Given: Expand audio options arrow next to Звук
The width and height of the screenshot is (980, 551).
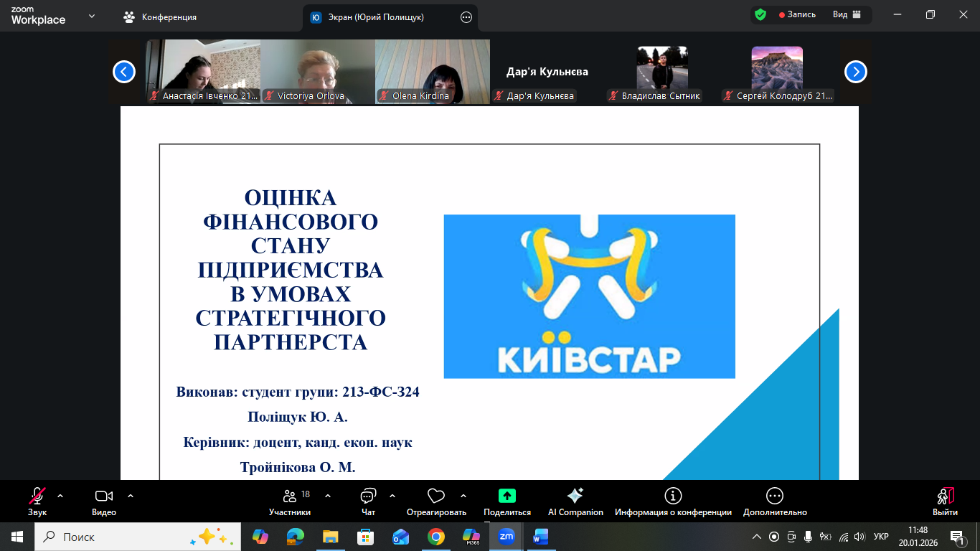Looking at the screenshot, I should [60, 496].
